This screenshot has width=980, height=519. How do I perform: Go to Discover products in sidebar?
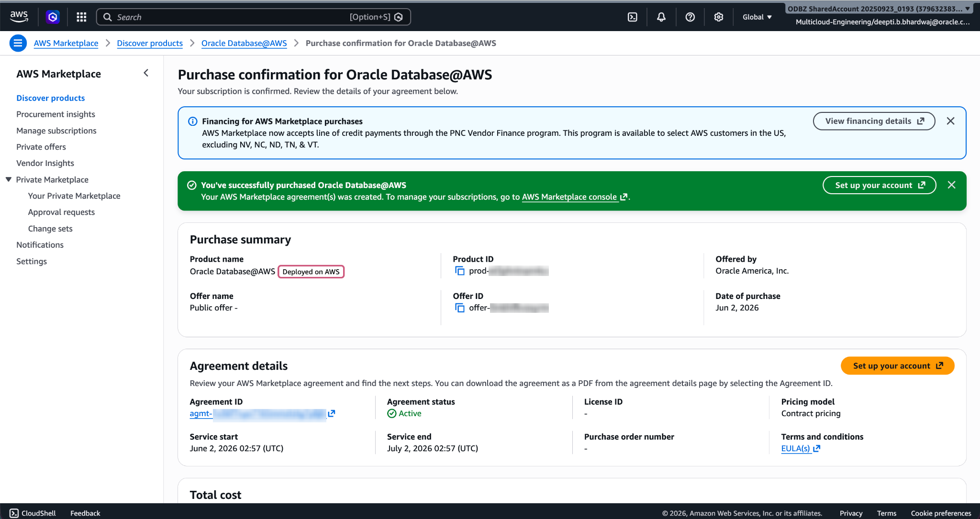pyautogui.click(x=51, y=98)
